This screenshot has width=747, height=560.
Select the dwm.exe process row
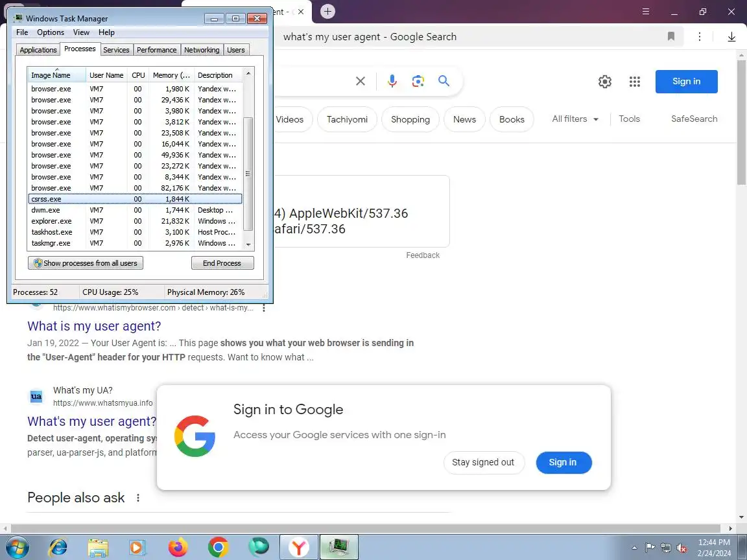click(136, 210)
